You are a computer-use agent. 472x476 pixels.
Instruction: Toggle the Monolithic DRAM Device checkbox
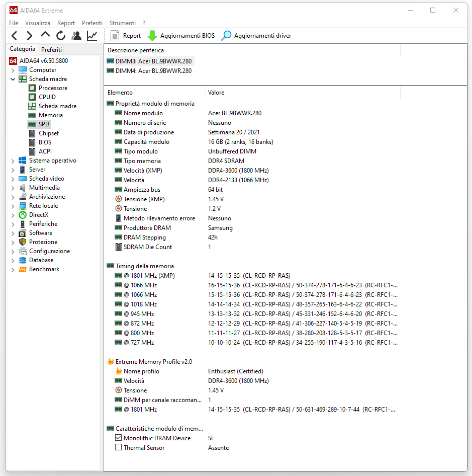118,438
